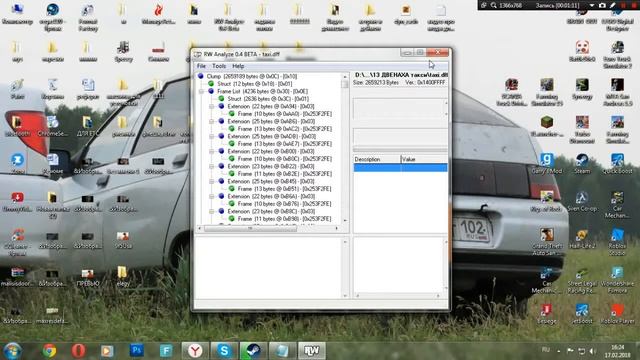Click the Description column header
640x360 pixels.
[x=377, y=159]
